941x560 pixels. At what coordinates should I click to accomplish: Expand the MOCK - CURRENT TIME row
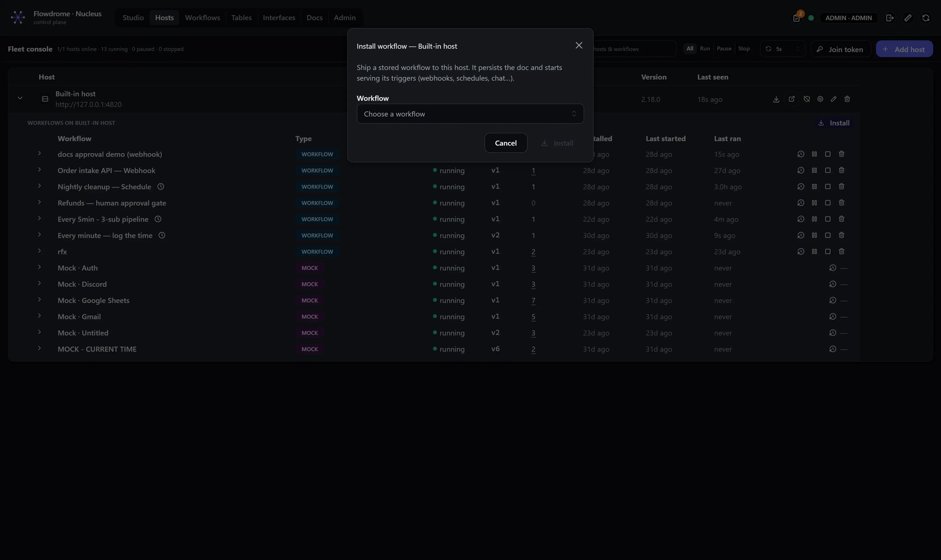[39, 348]
